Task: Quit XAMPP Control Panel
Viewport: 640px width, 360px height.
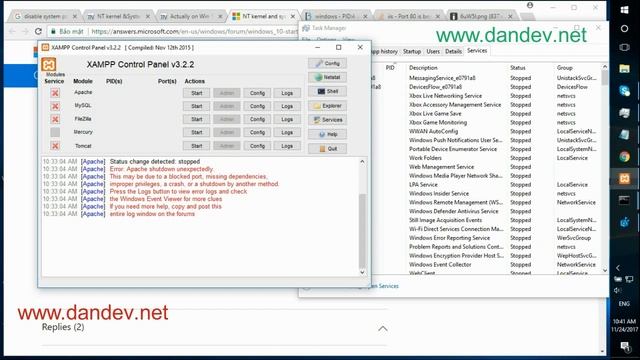Action: click(x=327, y=149)
